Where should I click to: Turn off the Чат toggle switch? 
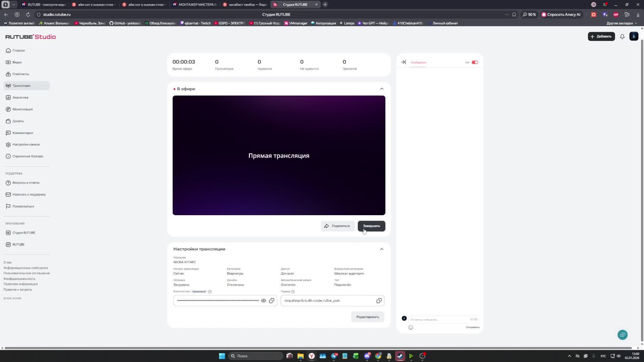pyautogui.click(x=475, y=62)
